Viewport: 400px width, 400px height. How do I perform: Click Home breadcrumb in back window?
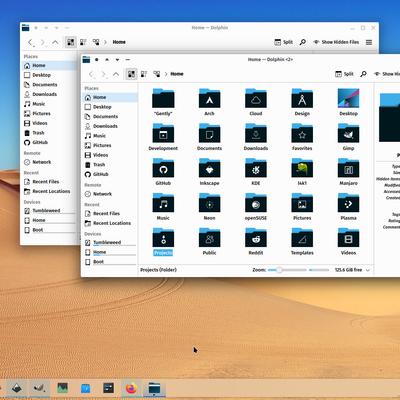[119, 42]
